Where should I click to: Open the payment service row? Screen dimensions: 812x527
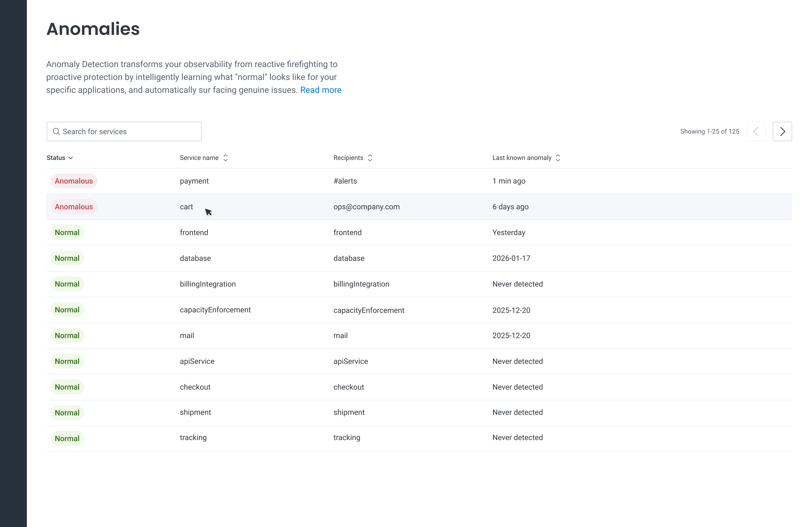coord(194,181)
